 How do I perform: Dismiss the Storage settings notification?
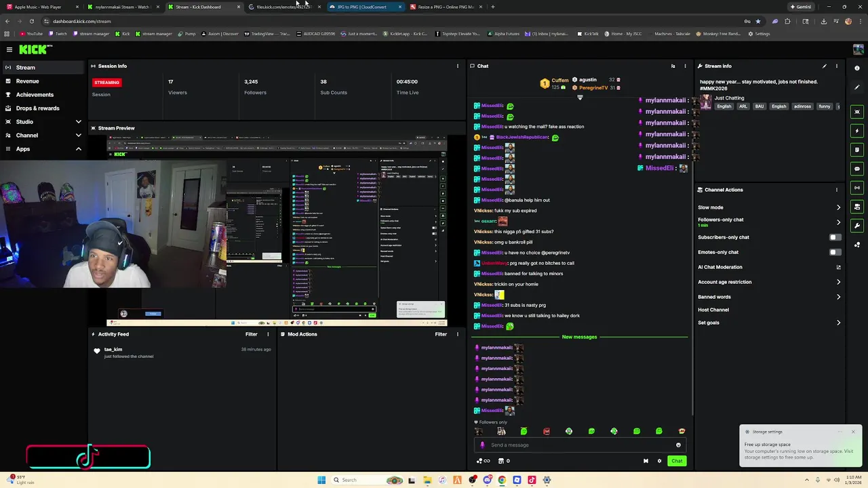coord(853,432)
